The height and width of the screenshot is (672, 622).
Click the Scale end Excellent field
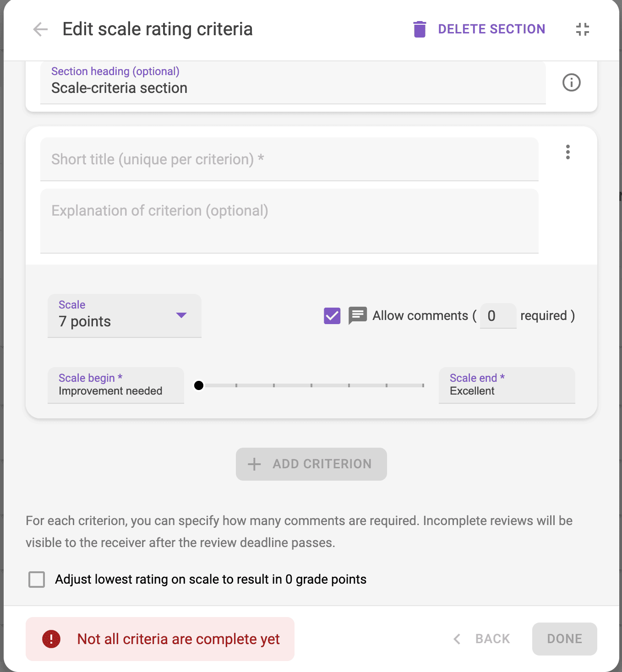tap(507, 385)
